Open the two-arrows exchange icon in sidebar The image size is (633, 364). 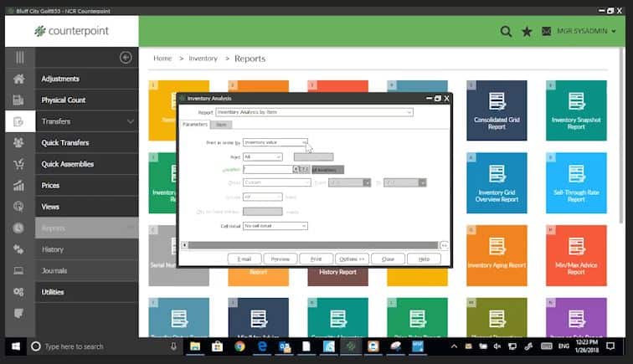(x=18, y=249)
